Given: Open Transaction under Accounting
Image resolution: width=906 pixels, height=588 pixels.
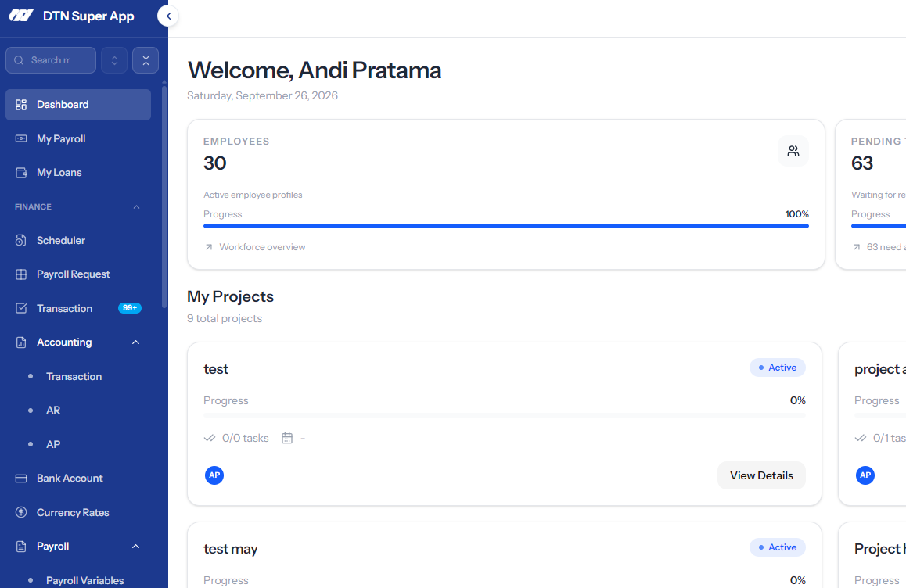Looking at the screenshot, I should tap(74, 377).
